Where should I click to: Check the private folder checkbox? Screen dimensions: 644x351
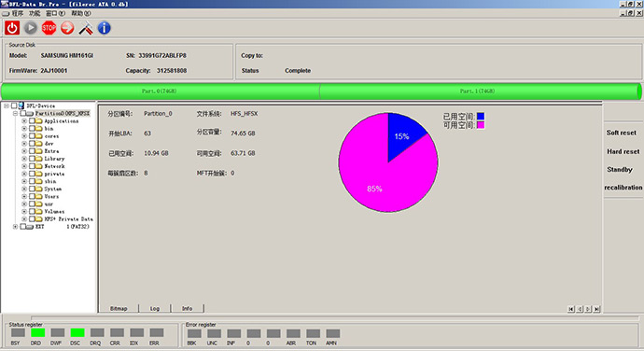pos(32,174)
